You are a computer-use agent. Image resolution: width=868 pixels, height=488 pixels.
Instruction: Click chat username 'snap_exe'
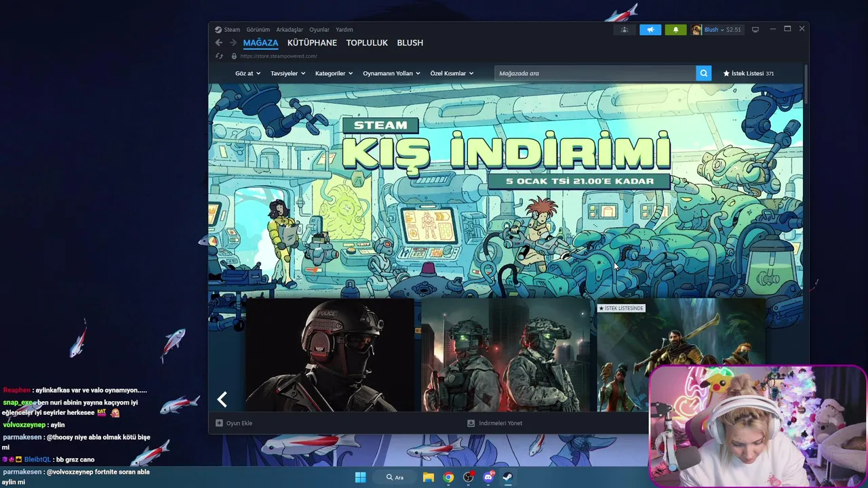tap(18, 403)
